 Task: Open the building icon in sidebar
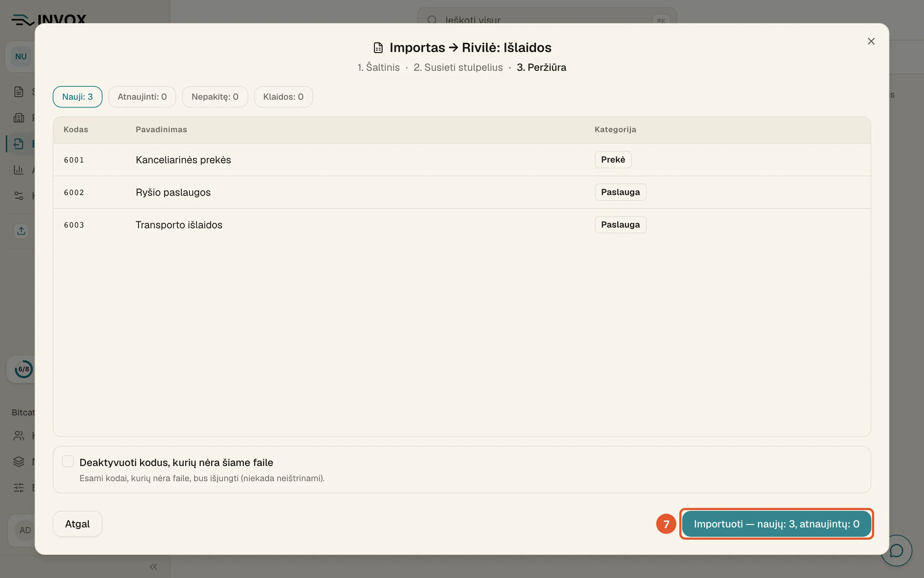coord(19,118)
